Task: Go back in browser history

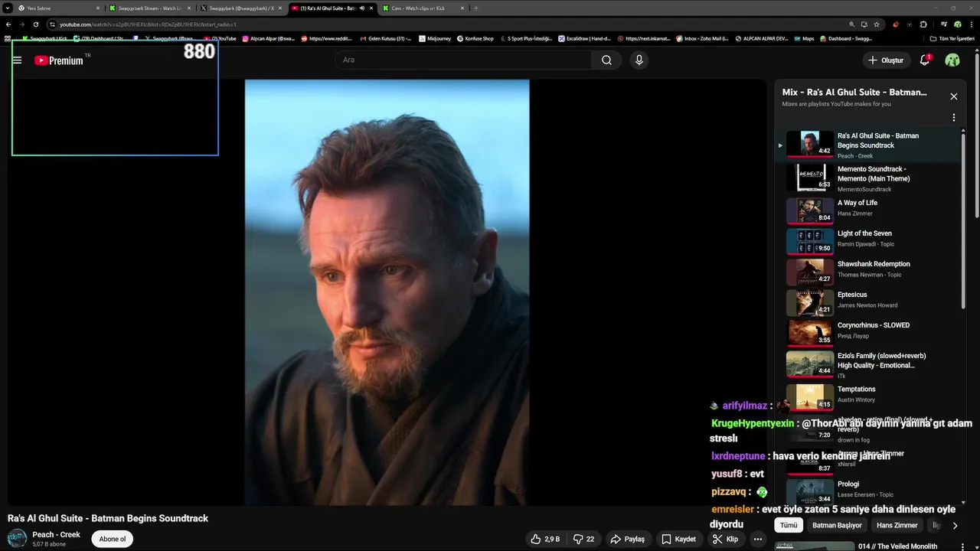Action: click(8, 24)
